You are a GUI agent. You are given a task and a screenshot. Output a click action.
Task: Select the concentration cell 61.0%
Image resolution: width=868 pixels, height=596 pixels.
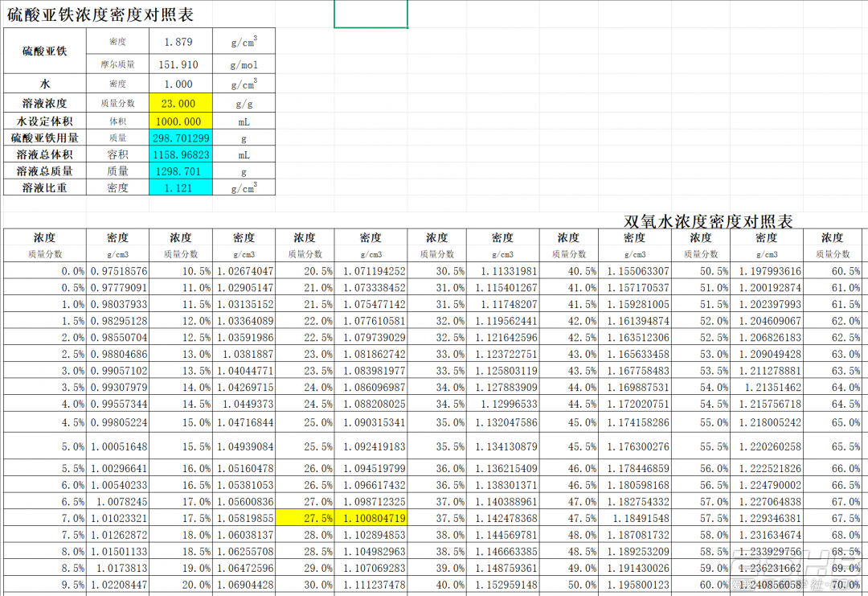pyautogui.click(x=833, y=287)
